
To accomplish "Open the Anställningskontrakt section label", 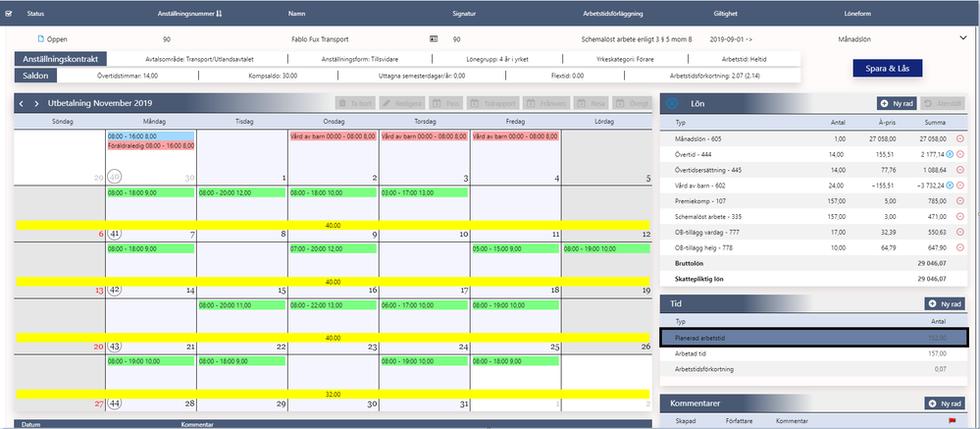I will click(x=61, y=59).
